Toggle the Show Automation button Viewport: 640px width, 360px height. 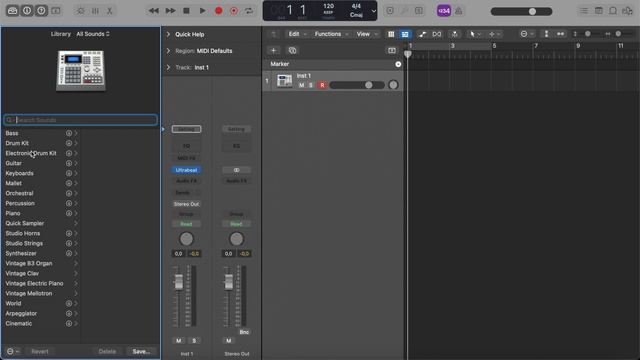[422, 34]
